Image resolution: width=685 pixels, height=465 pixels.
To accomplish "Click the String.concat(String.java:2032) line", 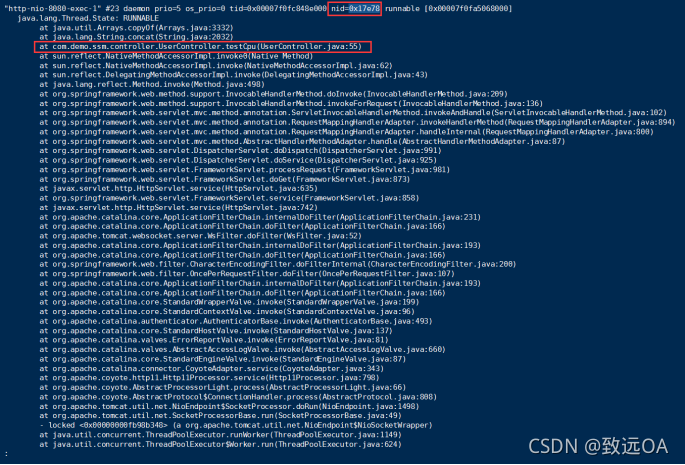I will (136, 37).
